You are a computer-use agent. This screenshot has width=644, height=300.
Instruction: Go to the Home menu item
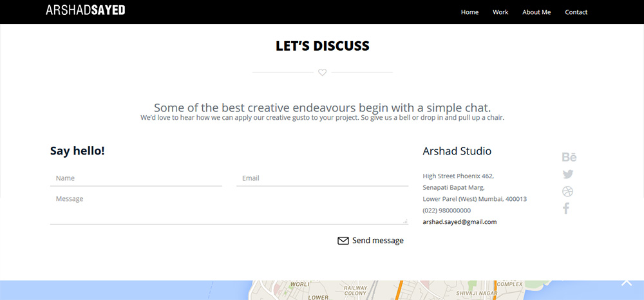coord(469,12)
